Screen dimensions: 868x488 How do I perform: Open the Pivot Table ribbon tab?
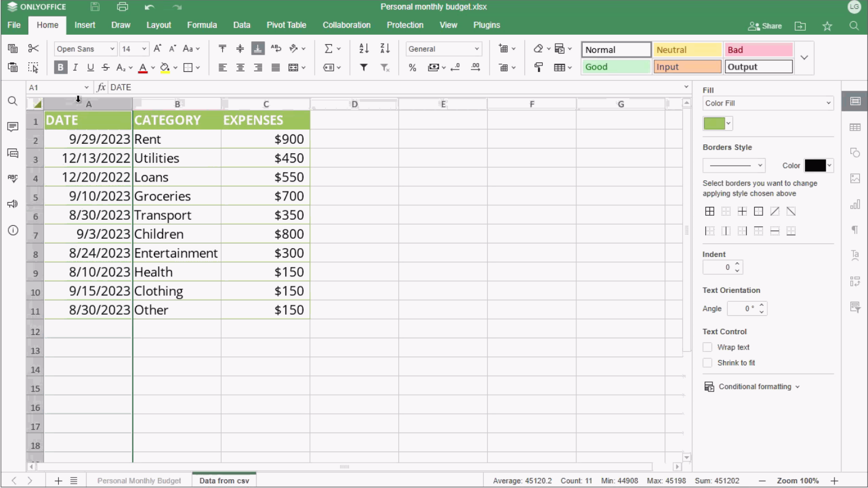[286, 25]
